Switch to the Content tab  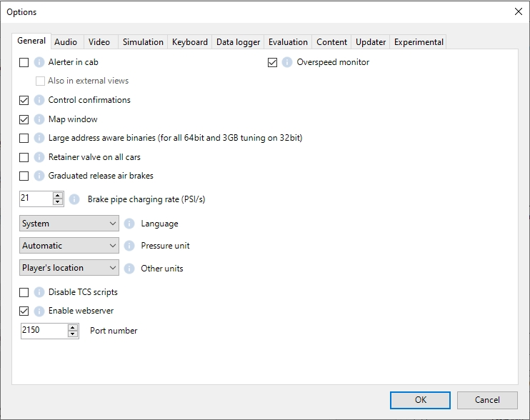(331, 42)
